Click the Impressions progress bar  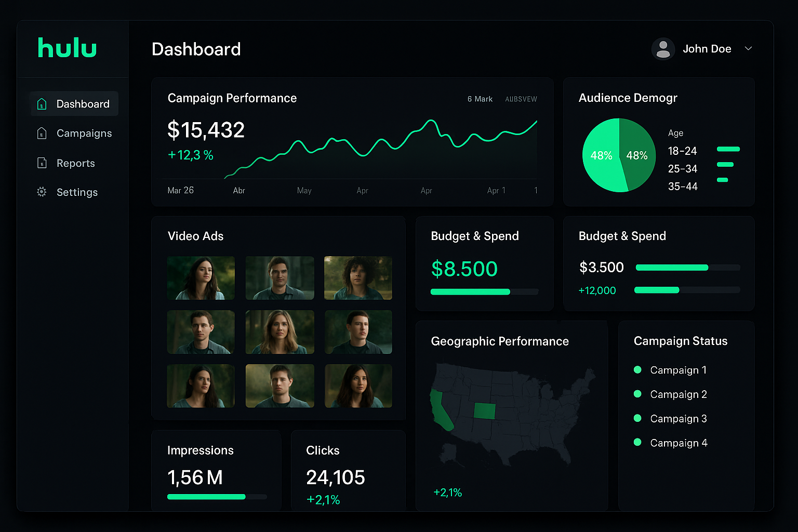pos(216,497)
